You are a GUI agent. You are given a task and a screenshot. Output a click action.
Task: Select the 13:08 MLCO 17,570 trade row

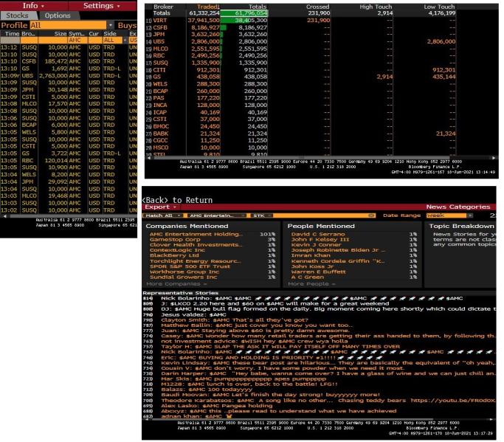(x=69, y=104)
